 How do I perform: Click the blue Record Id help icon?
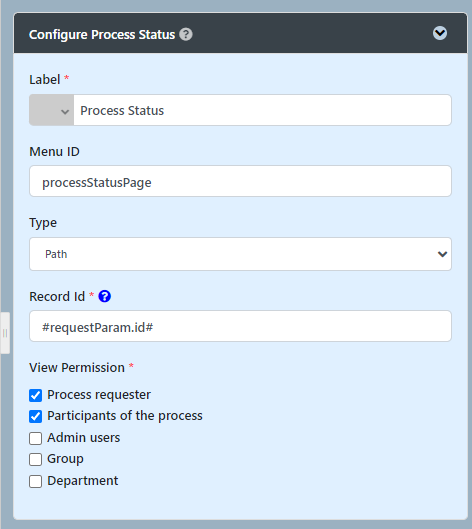tap(105, 297)
